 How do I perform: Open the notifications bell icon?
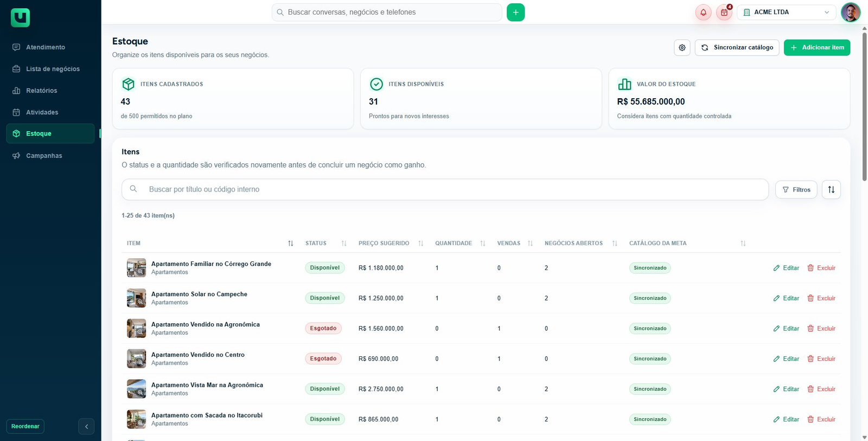coord(703,12)
